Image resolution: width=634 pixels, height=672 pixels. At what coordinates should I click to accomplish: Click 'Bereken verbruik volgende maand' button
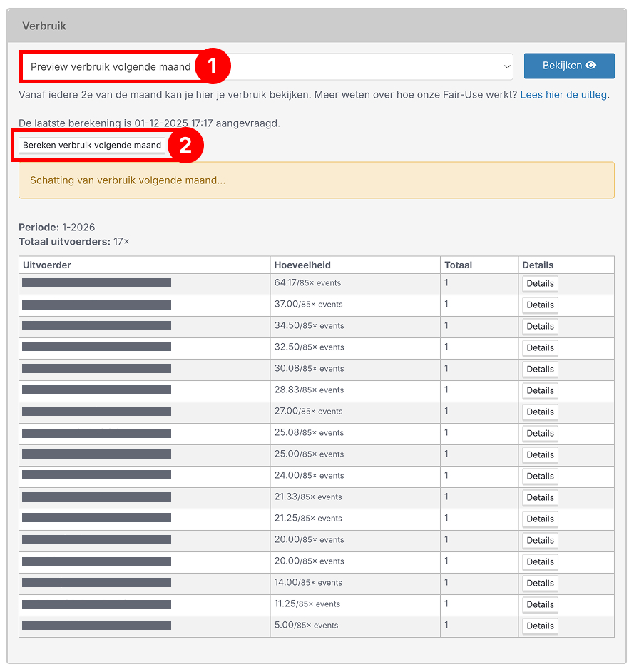point(92,146)
